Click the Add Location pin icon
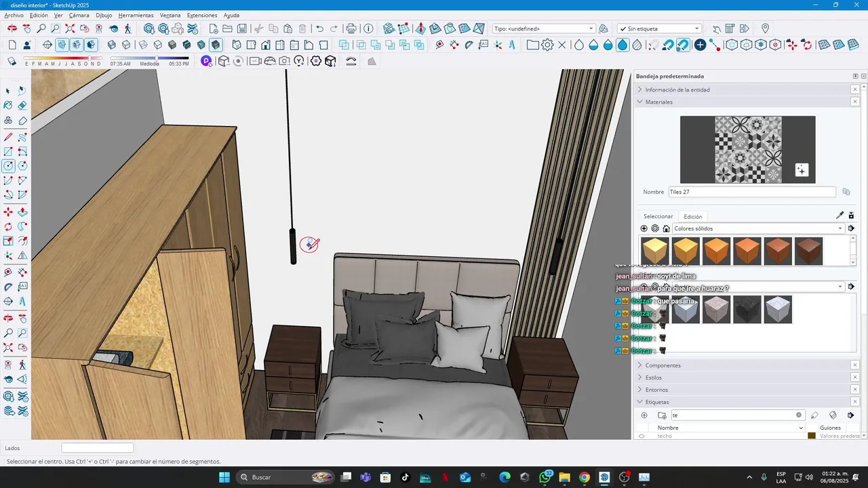868x488 pixels. [x=766, y=28]
